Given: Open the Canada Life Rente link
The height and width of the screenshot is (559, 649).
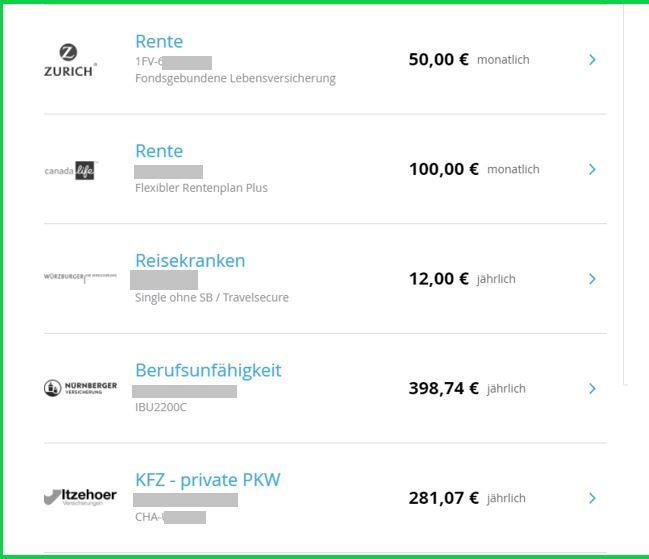Looking at the screenshot, I should (x=159, y=151).
